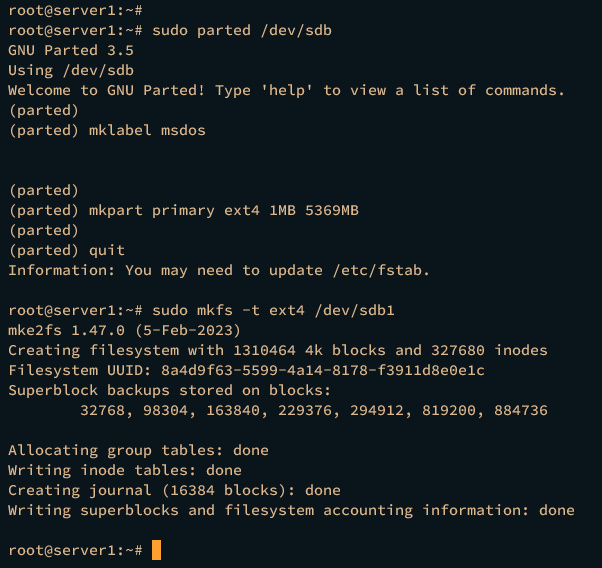Click the 'sudo mkfs -t ext4 /dev/sdb1' command
Image resolution: width=602 pixels, height=568 pixels.
click(x=273, y=310)
